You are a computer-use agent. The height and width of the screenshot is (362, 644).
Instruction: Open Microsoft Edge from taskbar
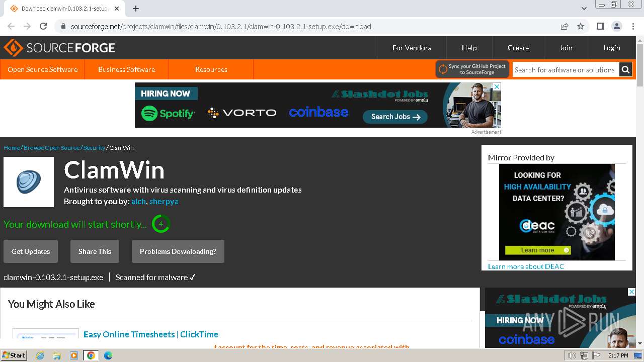tap(108, 355)
